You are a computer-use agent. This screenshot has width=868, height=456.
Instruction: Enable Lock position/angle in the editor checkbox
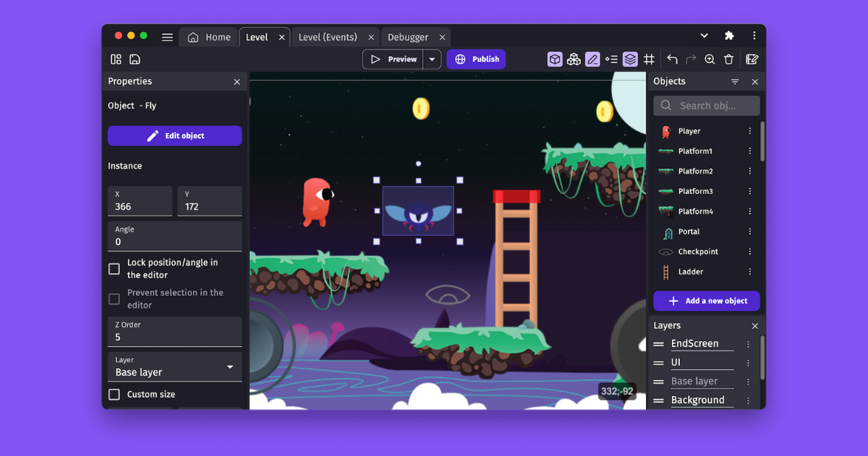coord(114,269)
